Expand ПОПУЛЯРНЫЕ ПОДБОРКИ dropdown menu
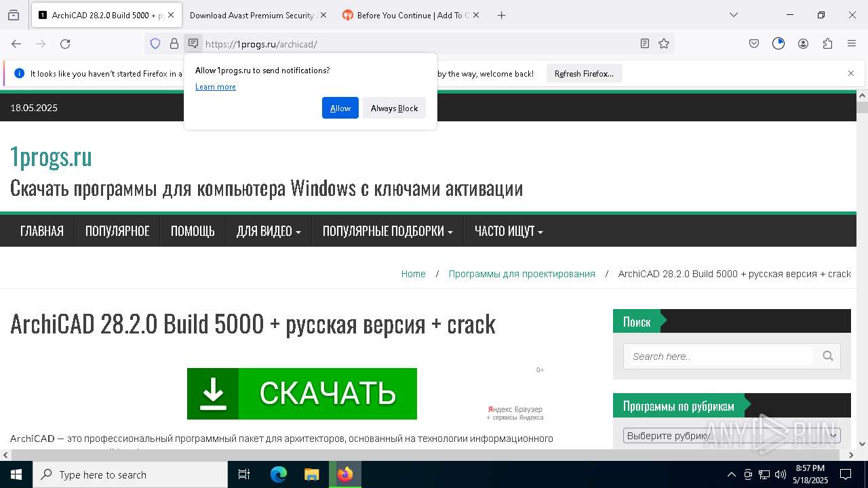 (x=387, y=231)
